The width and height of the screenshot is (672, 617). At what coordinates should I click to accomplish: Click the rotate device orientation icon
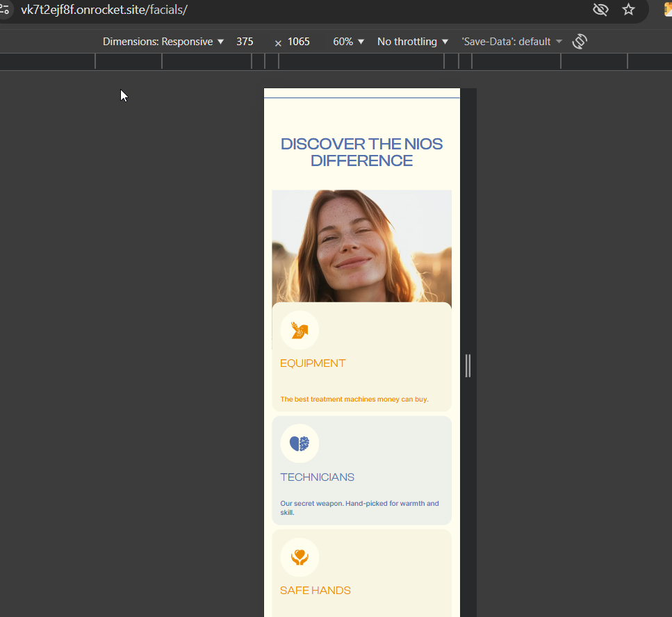580,42
